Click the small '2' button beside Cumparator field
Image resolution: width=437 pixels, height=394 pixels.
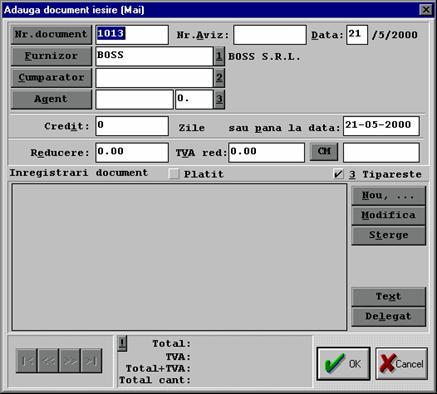pyautogui.click(x=219, y=78)
